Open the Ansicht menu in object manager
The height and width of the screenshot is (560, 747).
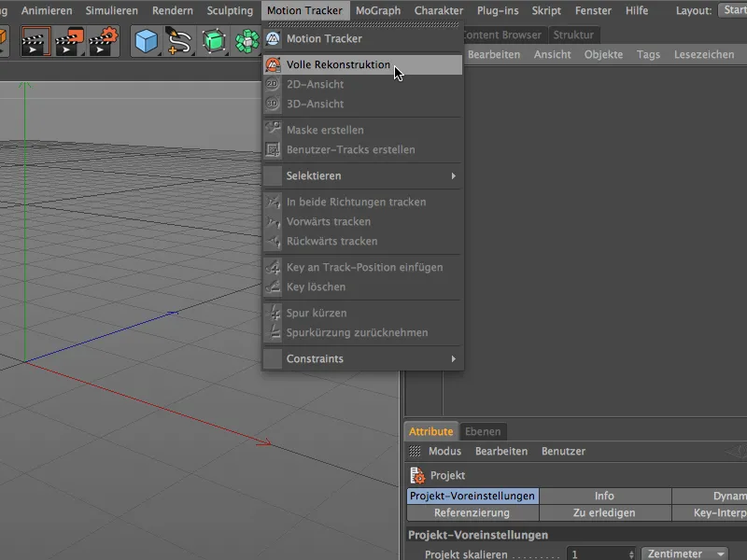click(x=552, y=54)
